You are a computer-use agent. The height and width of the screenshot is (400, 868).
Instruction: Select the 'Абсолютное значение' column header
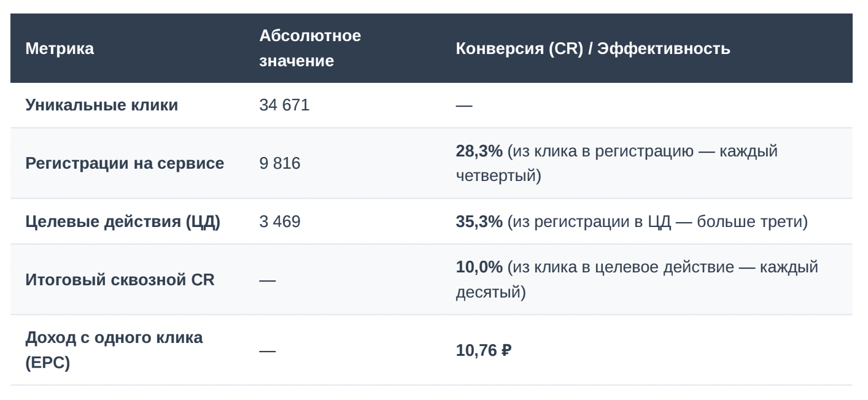pyautogui.click(x=310, y=48)
